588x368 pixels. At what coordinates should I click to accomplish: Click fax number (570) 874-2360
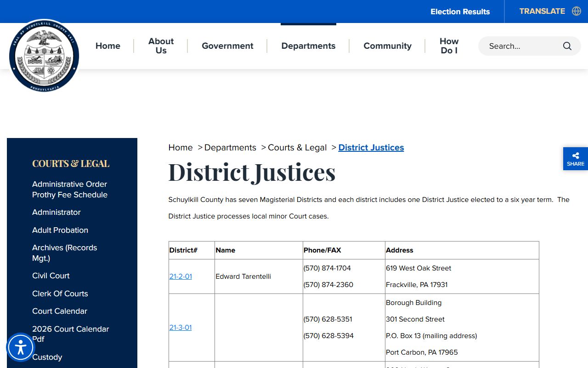pos(328,285)
